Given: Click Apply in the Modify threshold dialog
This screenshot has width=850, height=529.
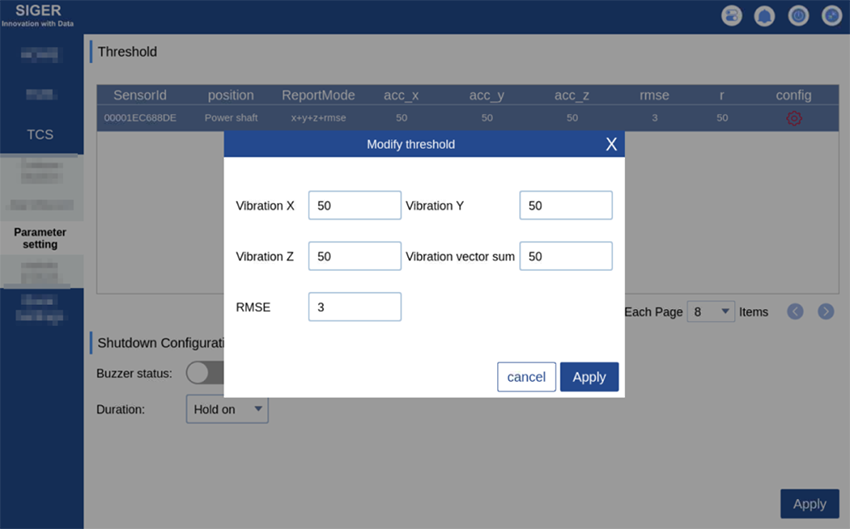Looking at the screenshot, I should click(589, 377).
